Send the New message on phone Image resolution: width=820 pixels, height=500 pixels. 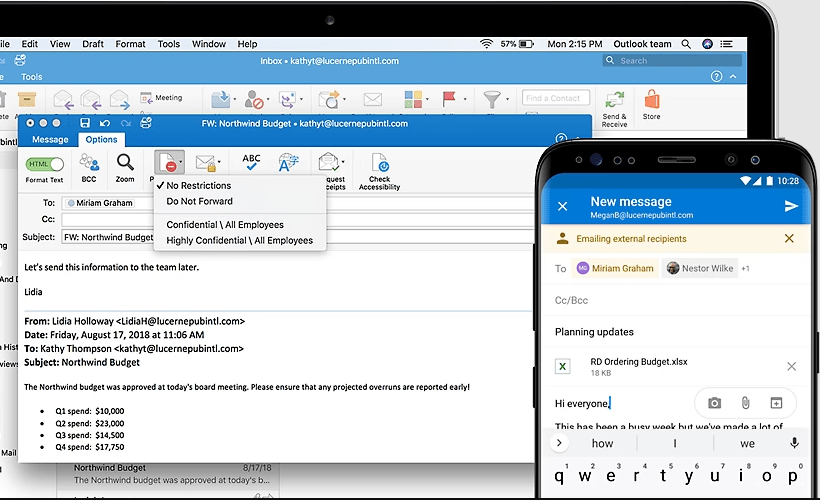coord(791,206)
